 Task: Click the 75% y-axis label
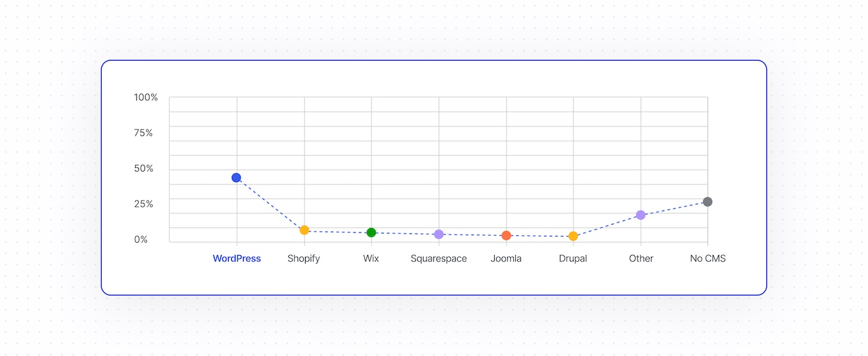(143, 133)
